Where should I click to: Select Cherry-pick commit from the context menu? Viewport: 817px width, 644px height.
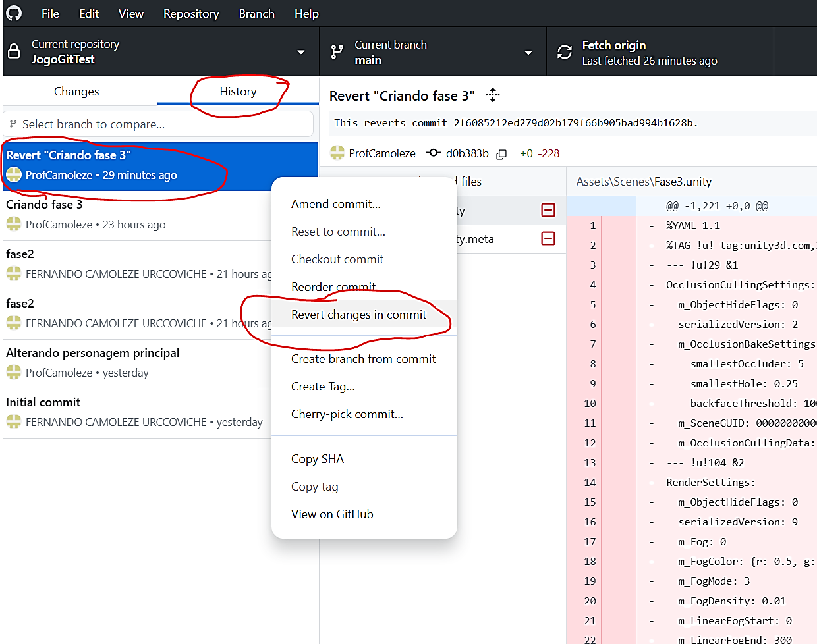347,414
